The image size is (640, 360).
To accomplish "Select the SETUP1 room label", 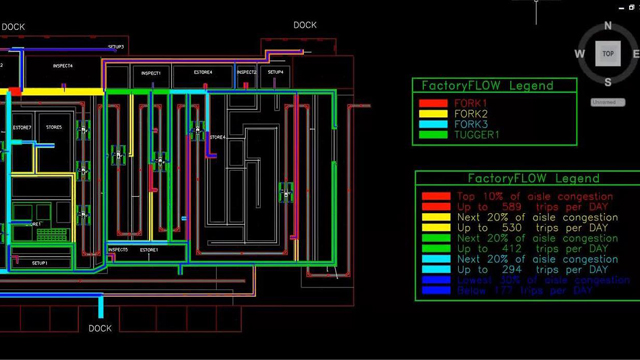I will 40,263.
